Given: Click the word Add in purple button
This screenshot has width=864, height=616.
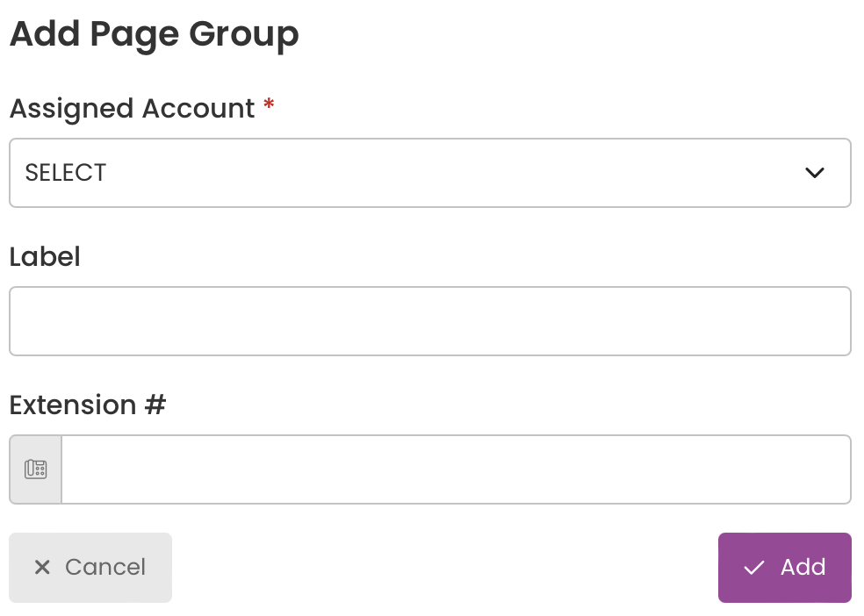Looking at the screenshot, I should click(803, 567).
